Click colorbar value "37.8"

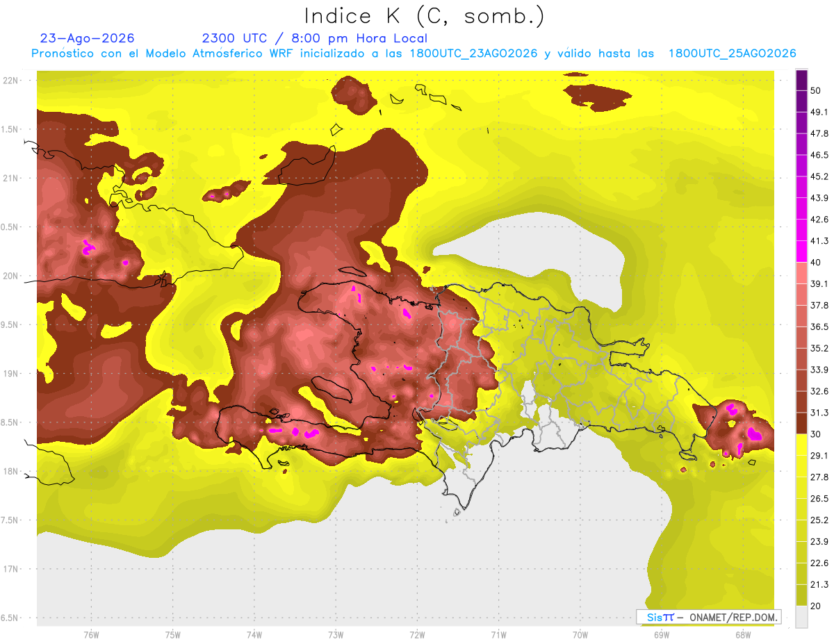819,306
